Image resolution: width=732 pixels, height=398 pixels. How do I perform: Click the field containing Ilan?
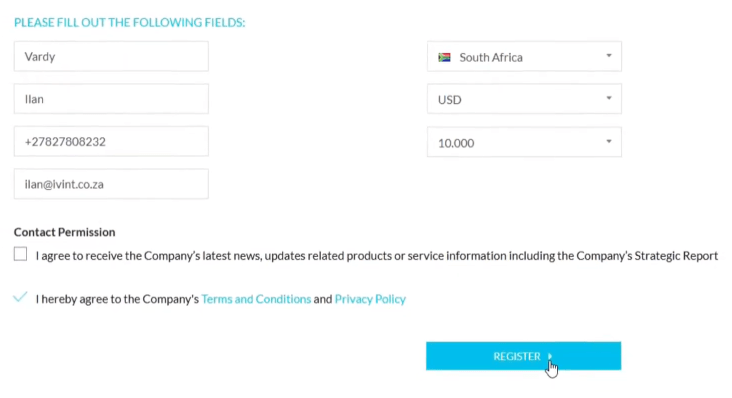click(111, 99)
